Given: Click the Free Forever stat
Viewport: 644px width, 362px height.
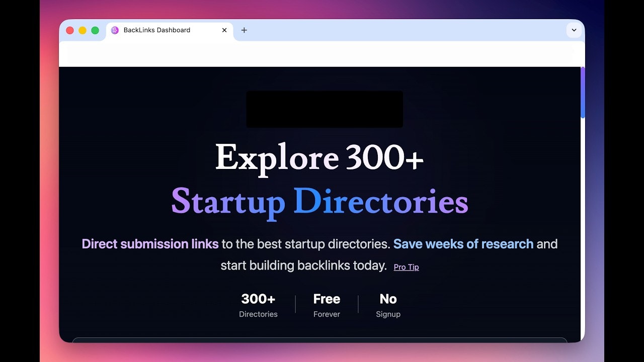Looking at the screenshot, I should [x=326, y=305].
